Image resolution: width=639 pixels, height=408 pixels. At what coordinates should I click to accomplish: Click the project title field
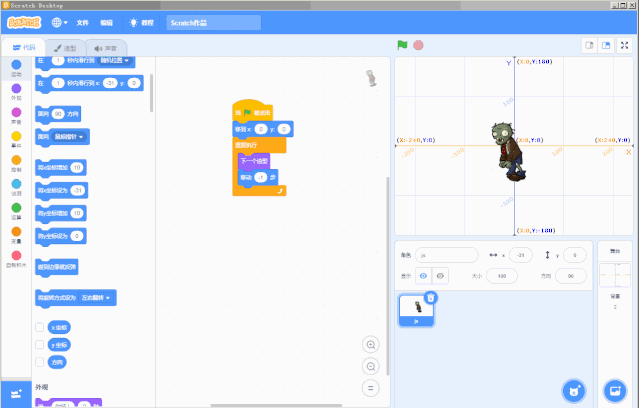214,23
